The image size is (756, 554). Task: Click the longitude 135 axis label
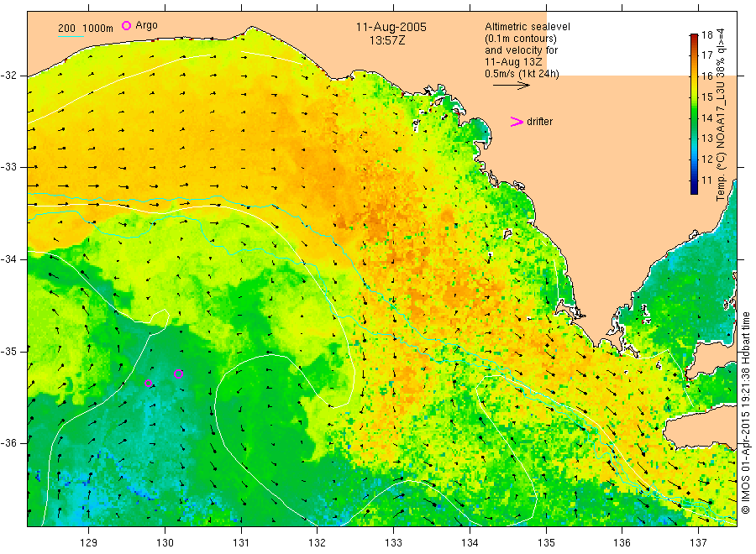546,543
